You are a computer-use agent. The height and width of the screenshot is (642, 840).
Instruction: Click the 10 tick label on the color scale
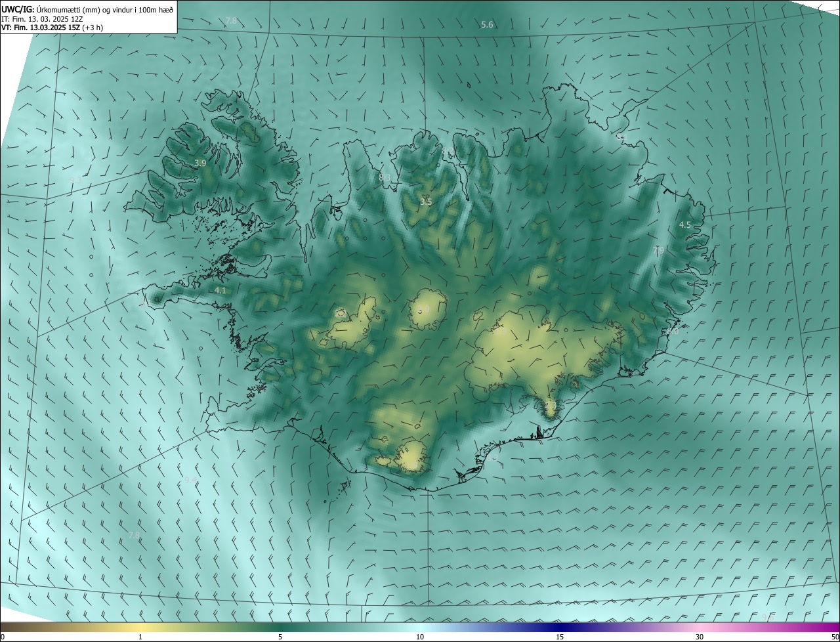(420, 637)
